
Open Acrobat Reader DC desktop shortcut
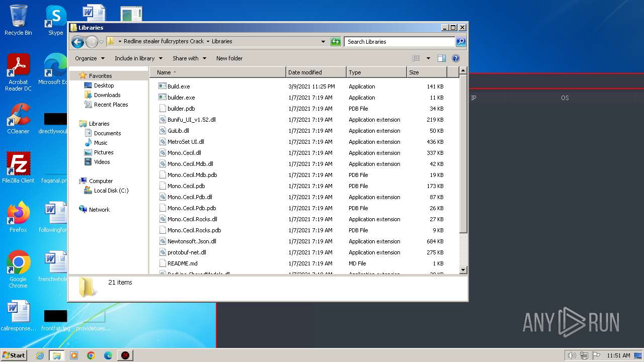pyautogui.click(x=18, y=72)
